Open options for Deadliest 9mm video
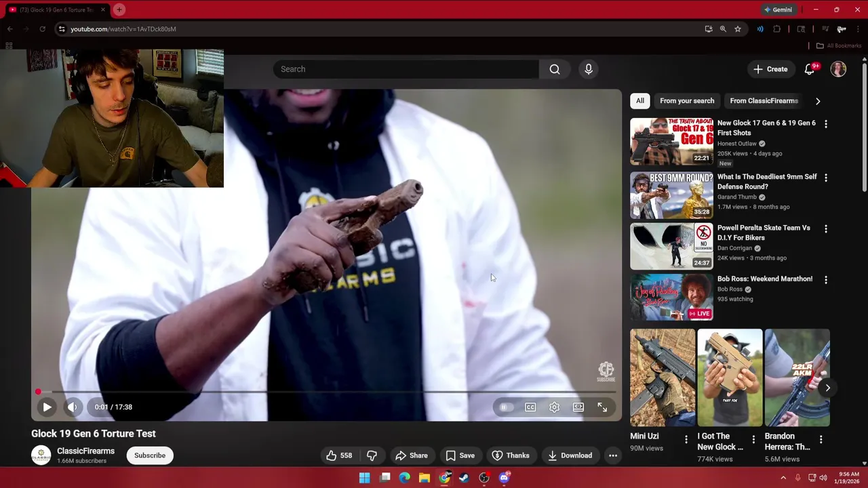 coord(826,178)
